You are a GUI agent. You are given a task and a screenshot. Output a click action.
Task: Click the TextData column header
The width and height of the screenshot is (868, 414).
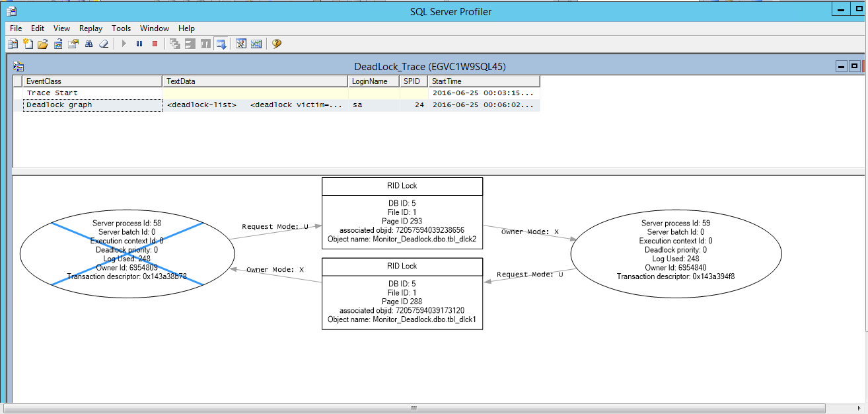pyautogui.click(x=256, y=81)
